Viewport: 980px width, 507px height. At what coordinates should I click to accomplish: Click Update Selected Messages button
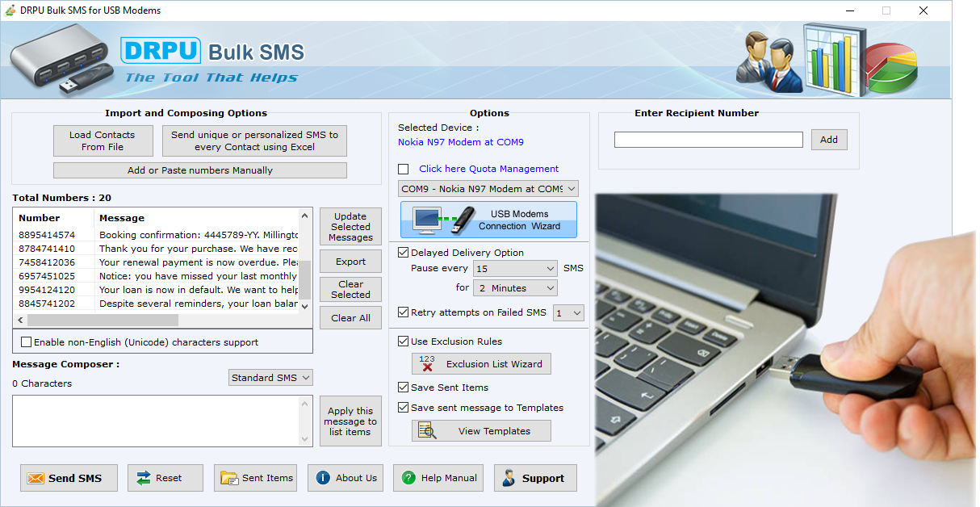[x=350, y=227]
